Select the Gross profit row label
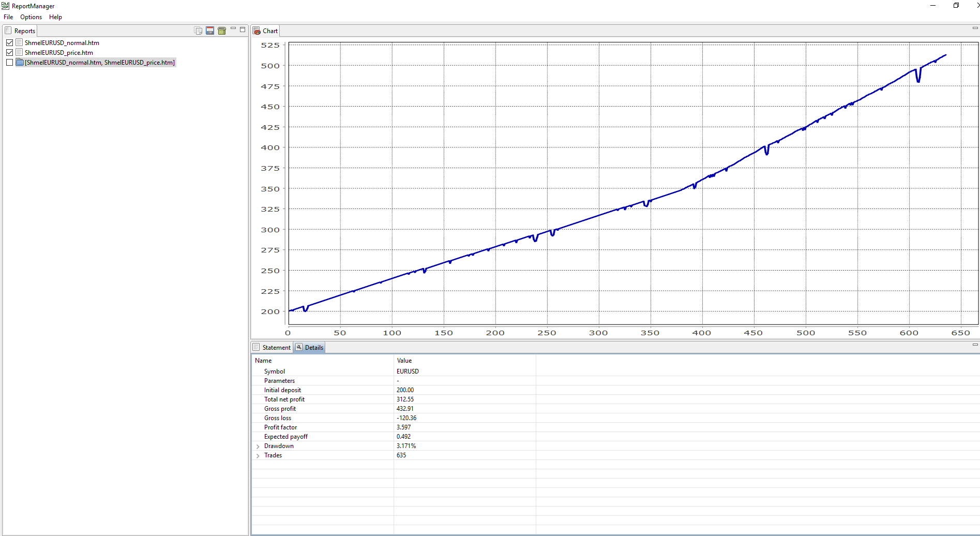This screenshot has height=536, width=980. pyautogui.click(x=280, y=409)
